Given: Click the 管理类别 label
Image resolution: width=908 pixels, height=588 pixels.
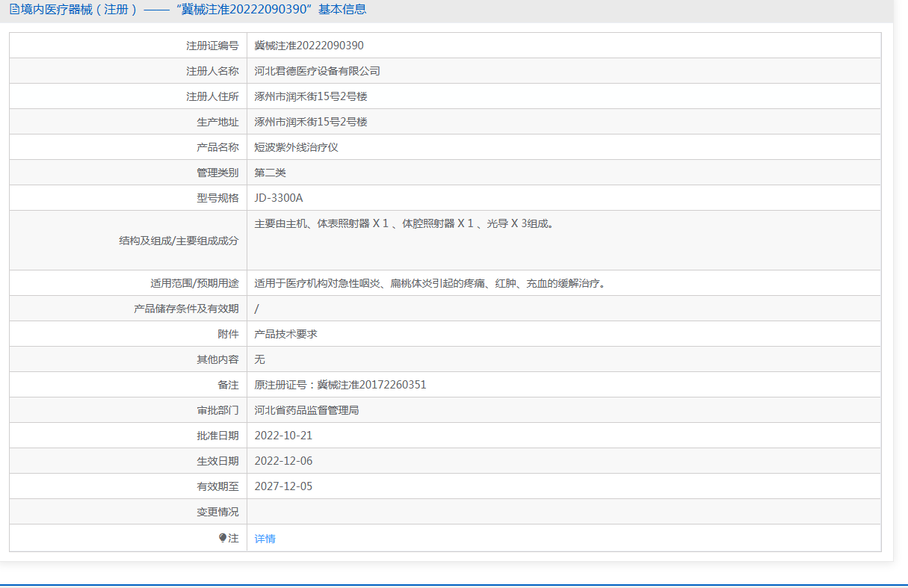Looking at the screenshot, I should click(x=217, y=173).
